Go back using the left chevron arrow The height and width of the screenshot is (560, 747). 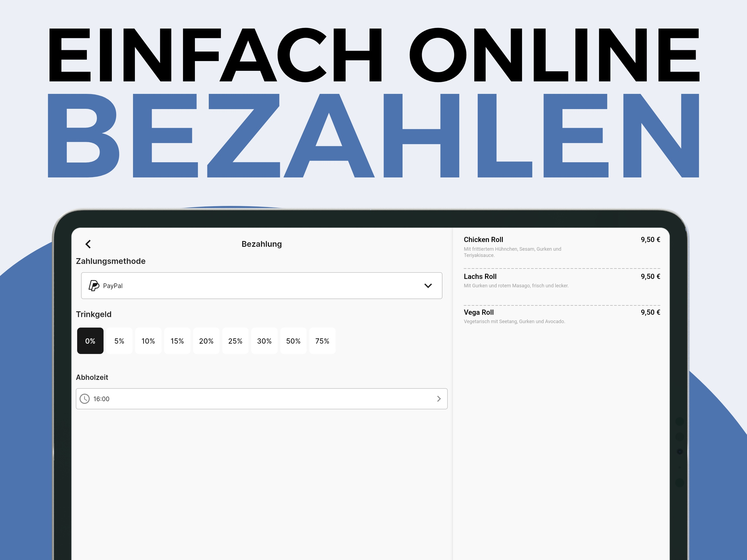(x=88, y=244)
